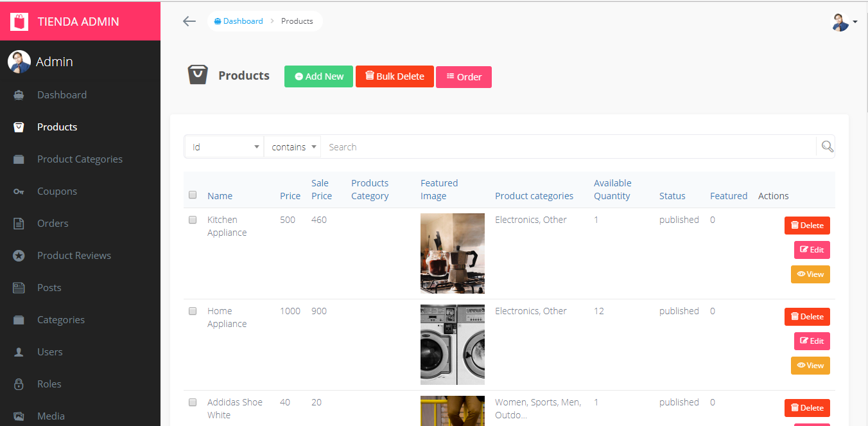The image size is (868, 426).
Task: Edit the Kitchen Appliance product
Action: pyautogui.click(x=812, y=250)
